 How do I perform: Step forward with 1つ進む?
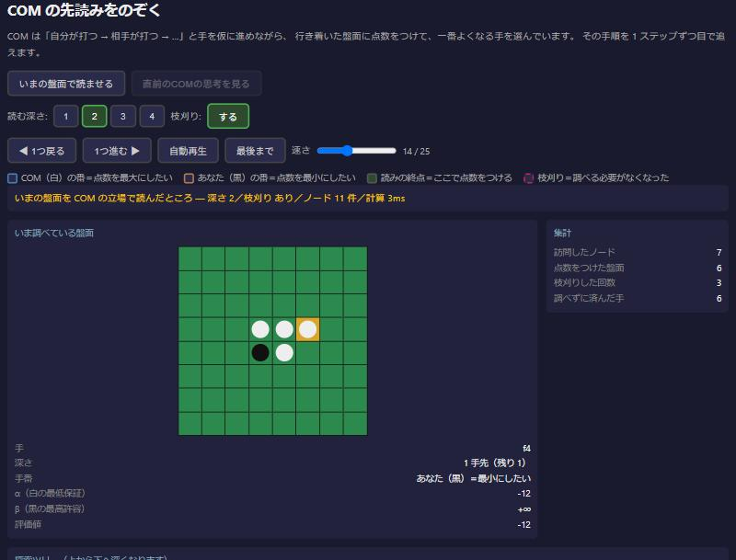pyautogui.click(x=117, y=151)
